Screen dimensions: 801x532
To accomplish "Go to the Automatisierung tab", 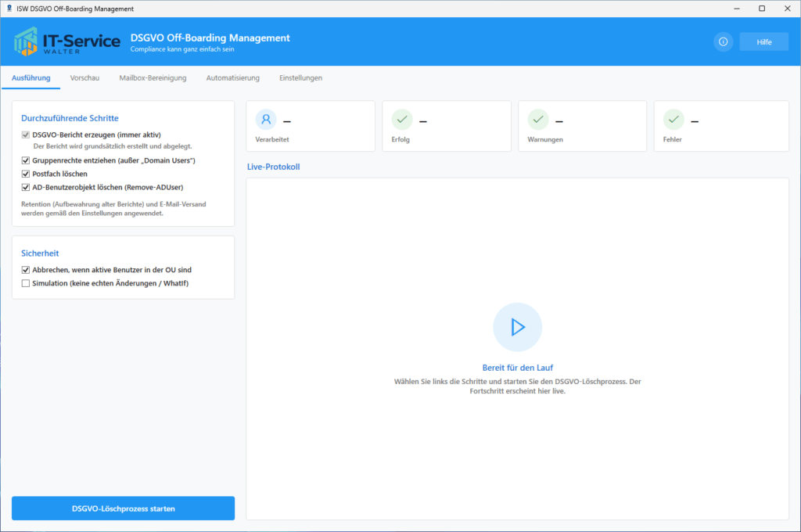I will (x=233, y=77).
